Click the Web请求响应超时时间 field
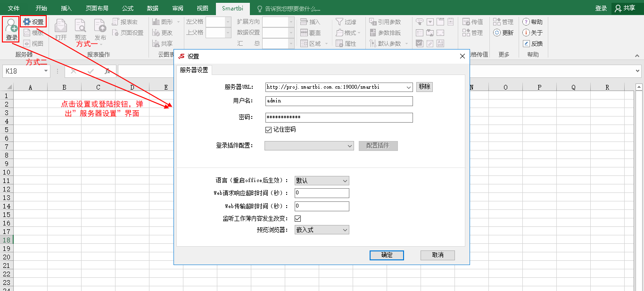Viewport: 644px width, 291px height. click(x=322, y=193)
